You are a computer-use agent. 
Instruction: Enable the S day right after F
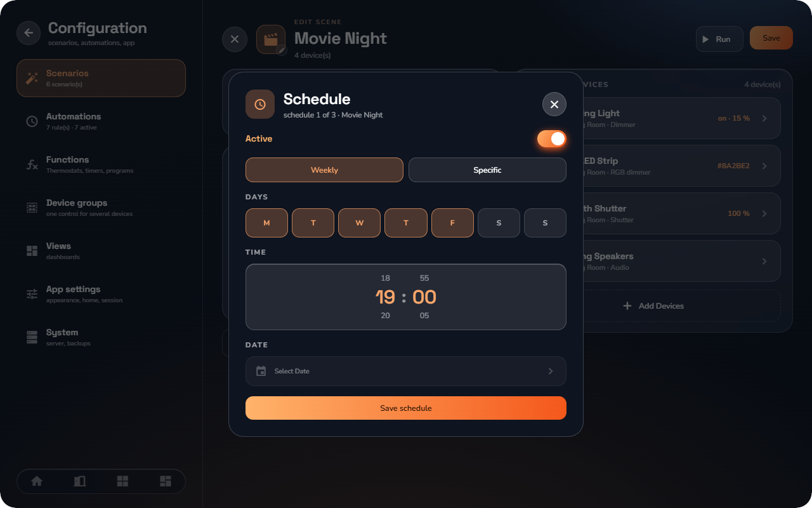(x=499, y=223)
